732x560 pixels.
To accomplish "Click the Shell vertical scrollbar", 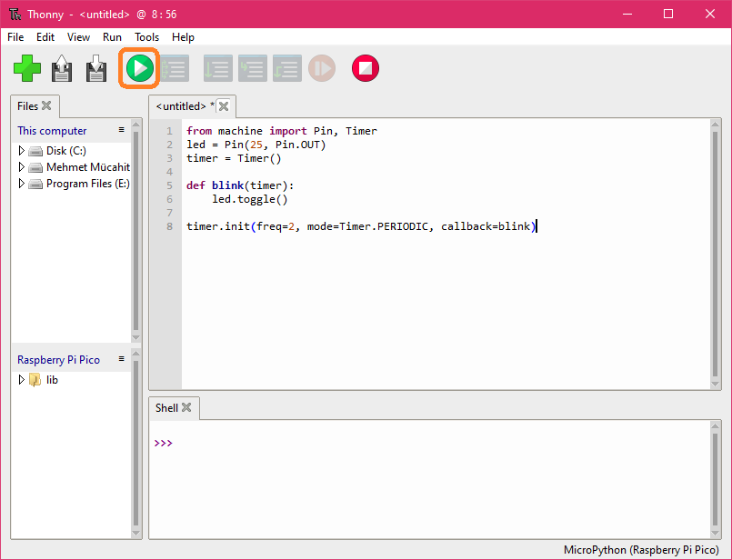I will 715,479.
